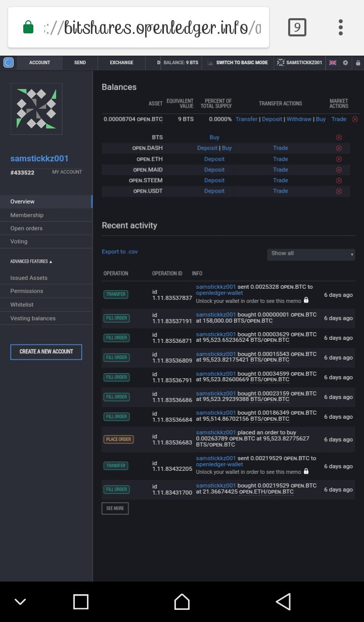Open the Account tab
The image size is (364, 622).
coord(39,63)
